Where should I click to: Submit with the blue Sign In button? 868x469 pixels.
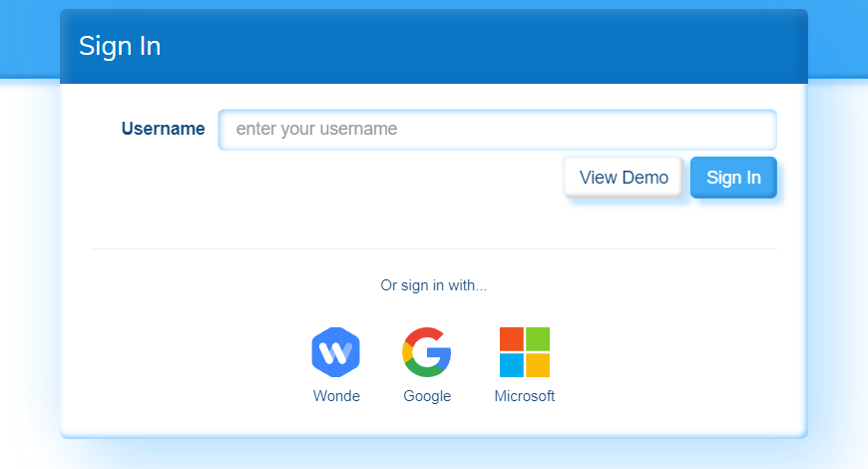pyautogui.click(x=733, y=178)
